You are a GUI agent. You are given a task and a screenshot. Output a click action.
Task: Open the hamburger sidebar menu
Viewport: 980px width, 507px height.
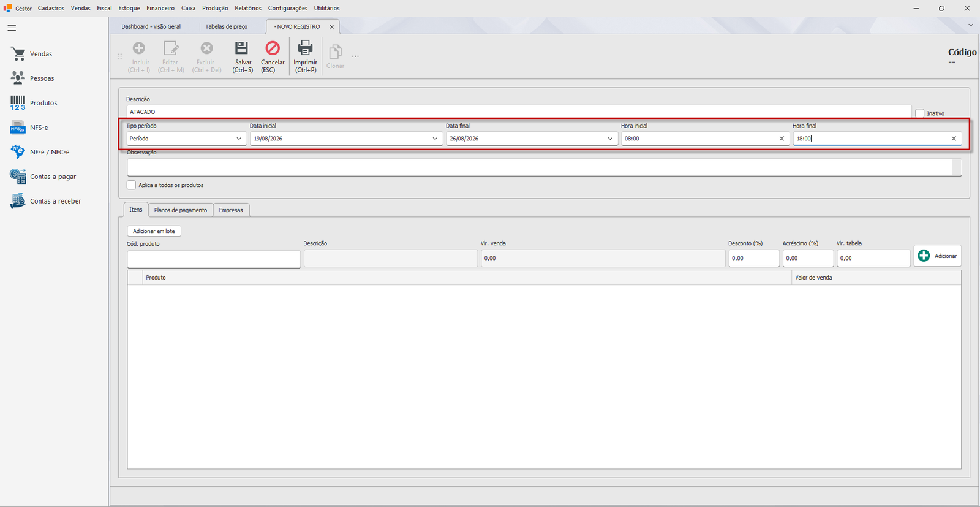point(12,28)
